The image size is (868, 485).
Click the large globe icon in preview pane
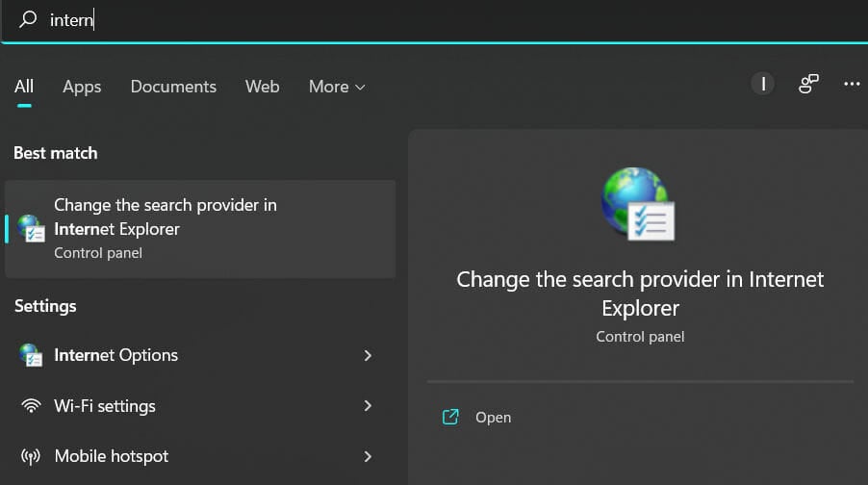tap(638, 204)
